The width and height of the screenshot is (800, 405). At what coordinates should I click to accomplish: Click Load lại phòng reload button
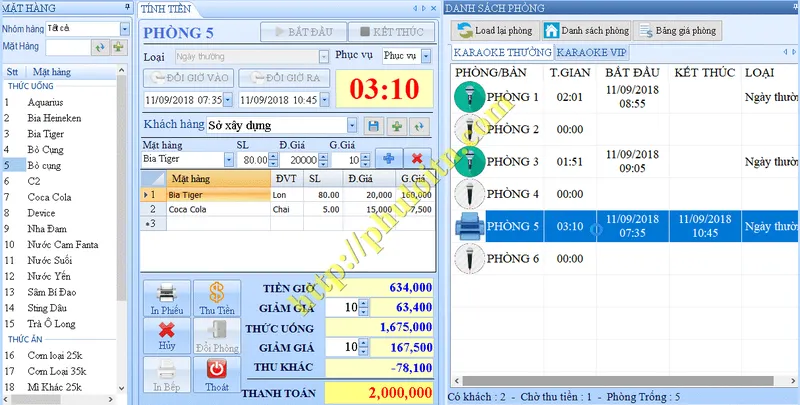tap(495, 31)
